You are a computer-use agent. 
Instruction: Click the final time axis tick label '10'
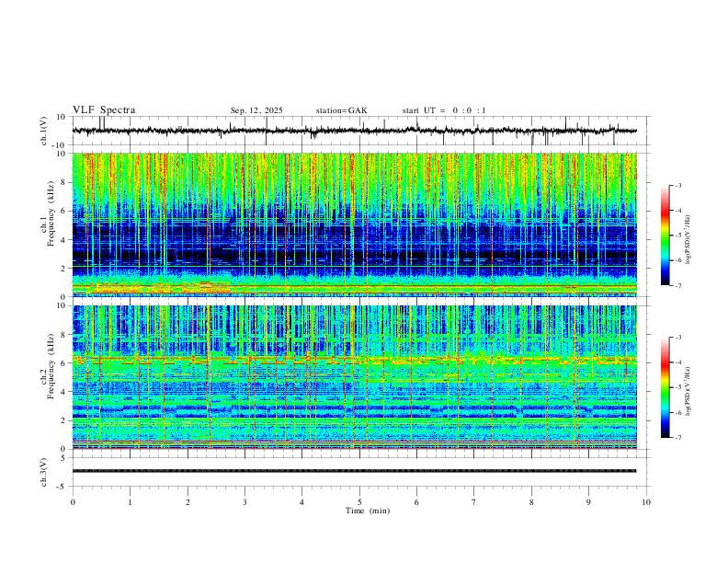click(646, 502)
